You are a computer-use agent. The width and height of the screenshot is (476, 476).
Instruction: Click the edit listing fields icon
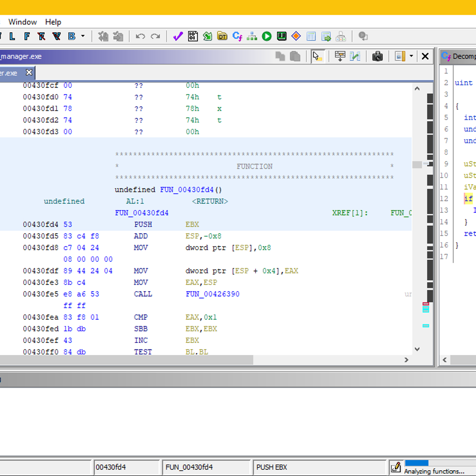(x=340, y=56)
